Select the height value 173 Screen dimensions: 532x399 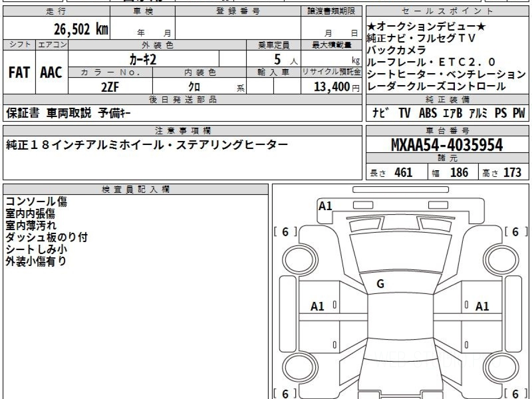tap(512, 172)
